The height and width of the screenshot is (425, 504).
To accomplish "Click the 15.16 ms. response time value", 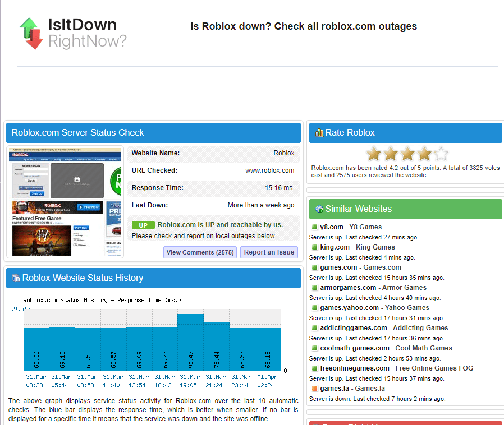I will coord(280,188).
